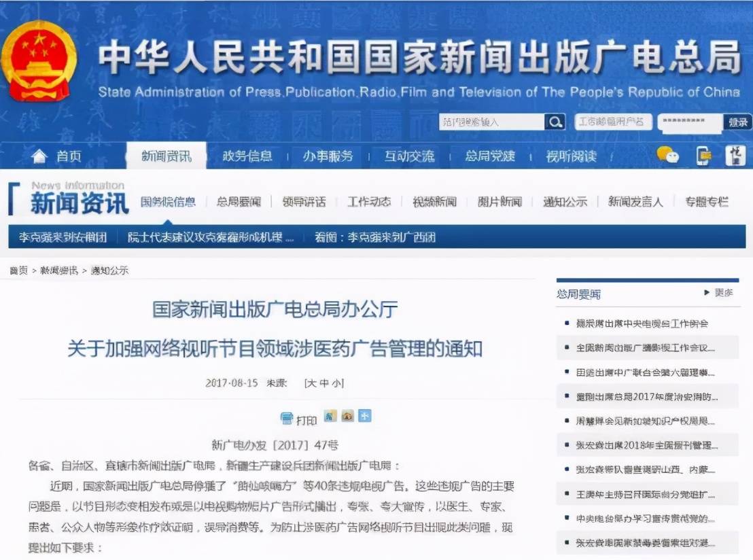Click the rightmost white square nav icon
This screenshot has height=560, width=753.
(735, 156)
